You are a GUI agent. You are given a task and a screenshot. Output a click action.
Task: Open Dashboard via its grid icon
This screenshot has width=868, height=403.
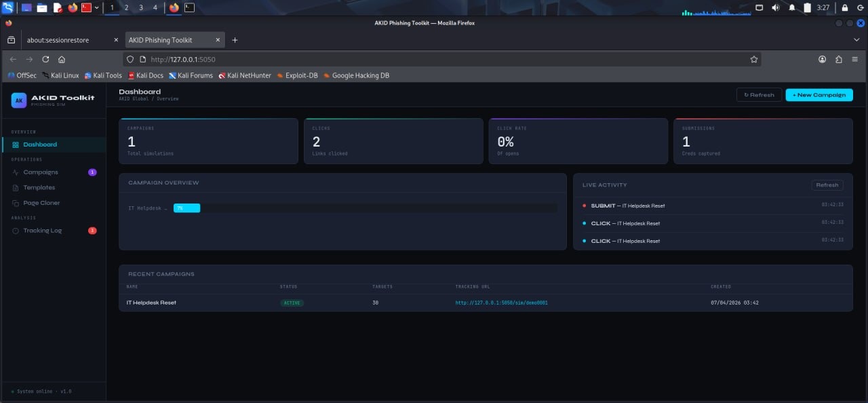16,145
